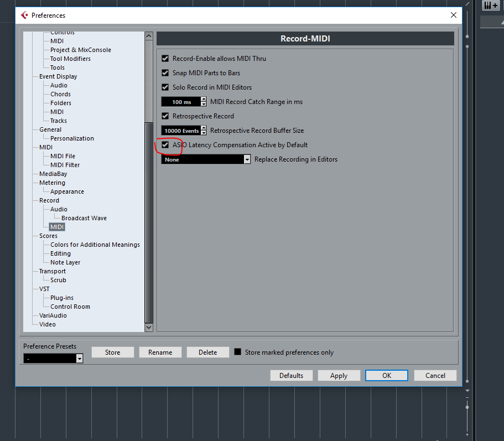This screenshot has width=504, height=441.
Task: Select Record category
Action: pyautogui.click(x=49, y=200)
